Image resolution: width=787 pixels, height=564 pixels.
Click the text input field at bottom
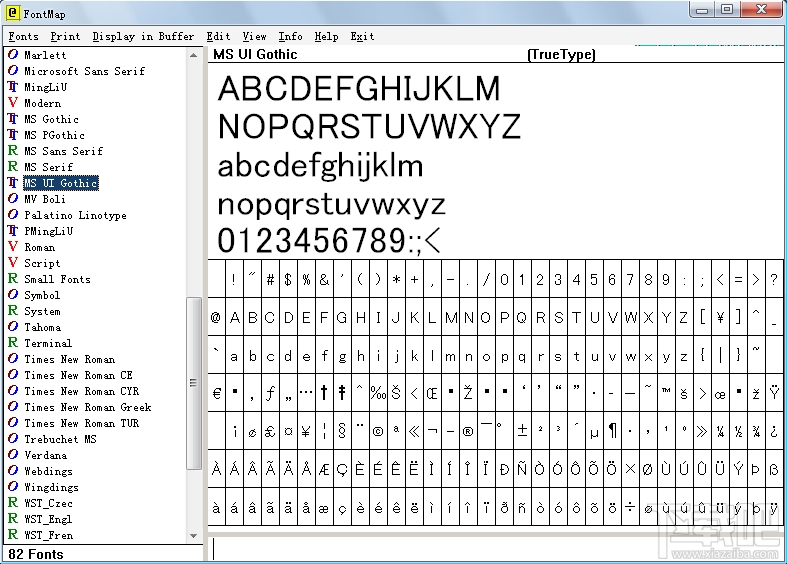click(495, 549)
